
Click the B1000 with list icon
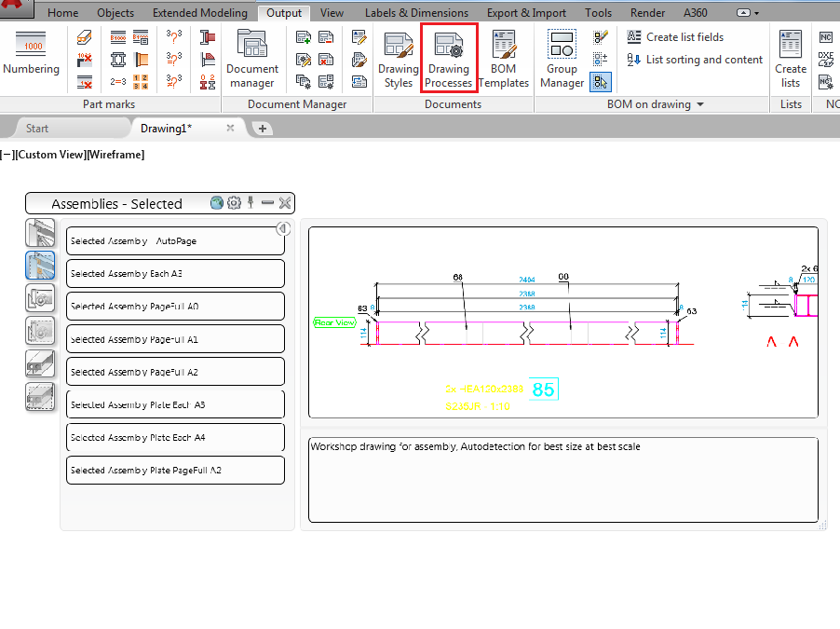click(x=141, y=37)
